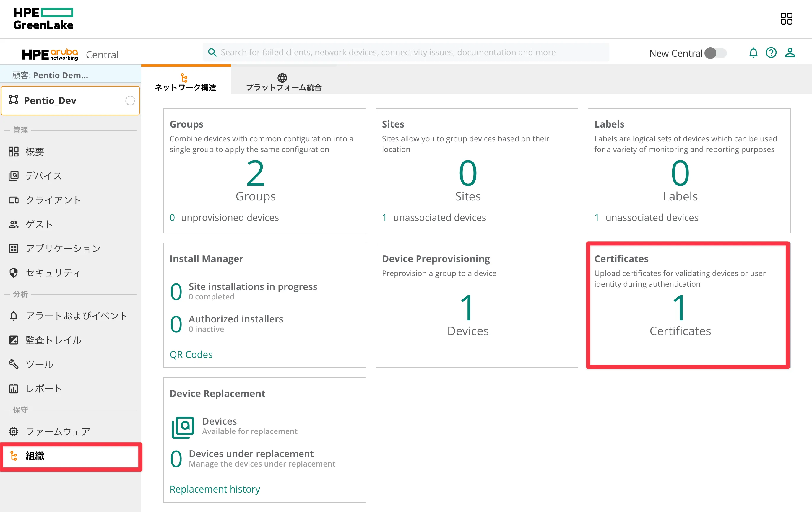Click the ツール wrench icon
The image size is (812, 512).
(x=14, y=364)
